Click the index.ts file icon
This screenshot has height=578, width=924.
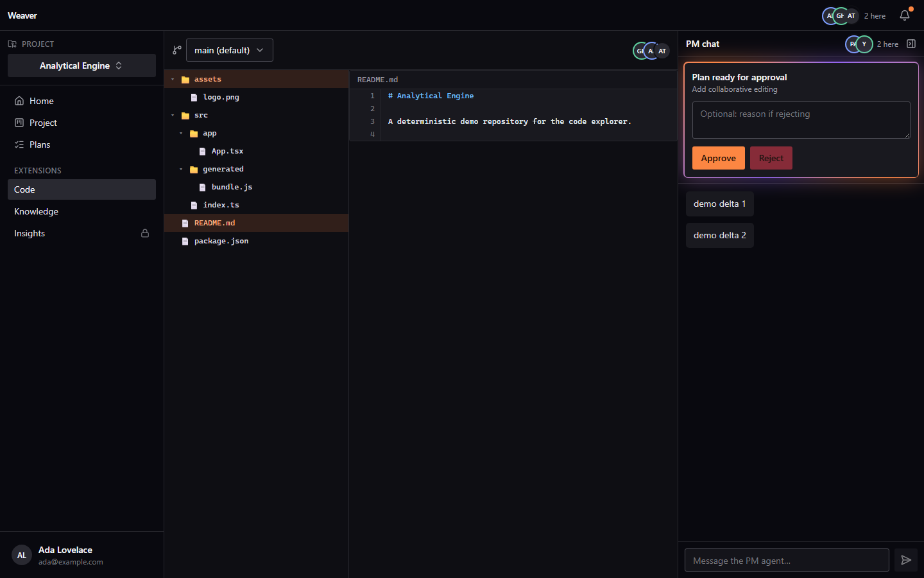point(194,206)
